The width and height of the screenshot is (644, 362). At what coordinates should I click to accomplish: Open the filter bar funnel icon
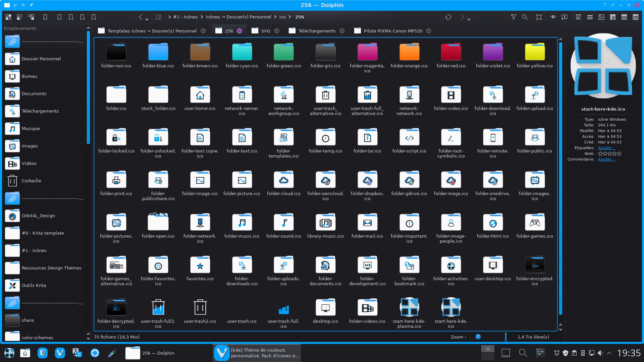tap(513, 17)
